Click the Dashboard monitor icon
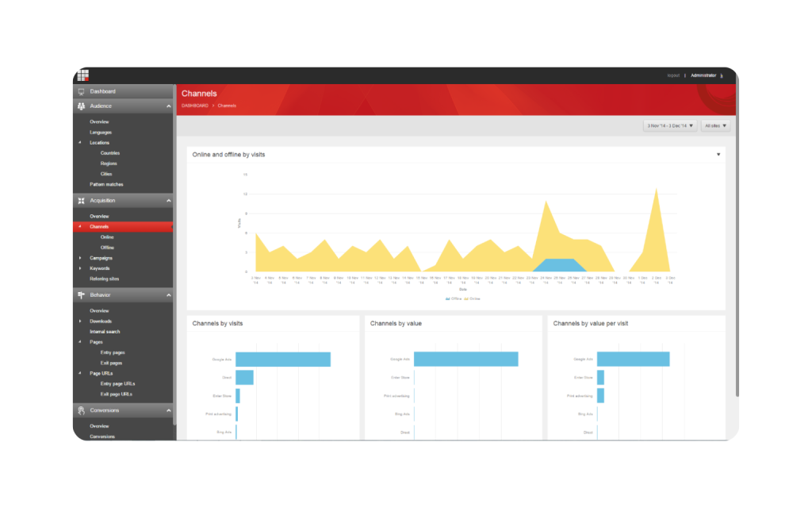Image resolution: width=812 pixels, height=508 pixels. (x=80, y=90)
